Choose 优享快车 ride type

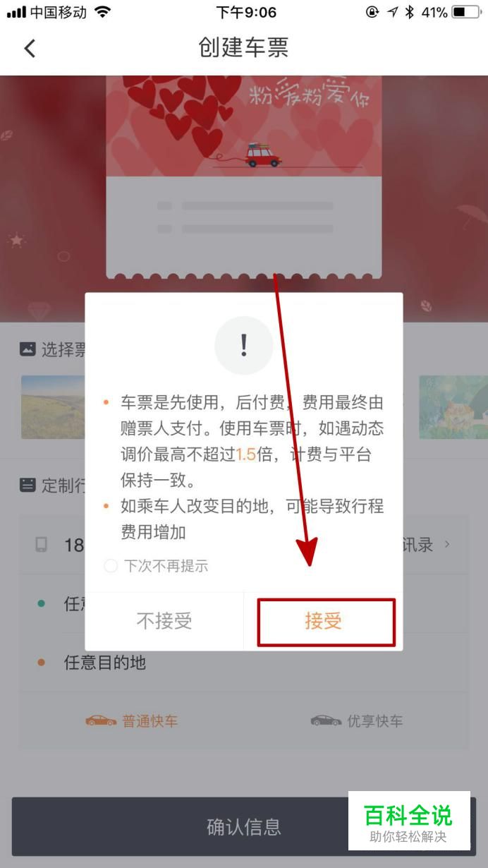coord(357,721)
